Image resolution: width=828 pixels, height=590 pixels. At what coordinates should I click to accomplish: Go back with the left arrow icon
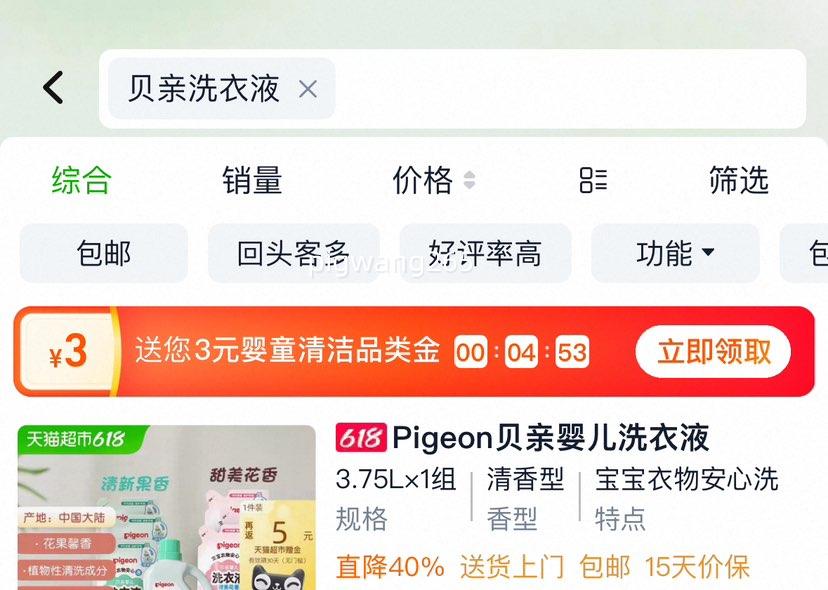pyautogui.click(x=53, y=88)
